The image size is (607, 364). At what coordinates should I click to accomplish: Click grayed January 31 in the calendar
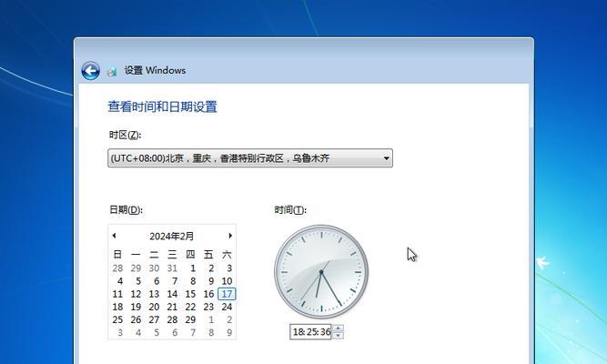point(172,268)
